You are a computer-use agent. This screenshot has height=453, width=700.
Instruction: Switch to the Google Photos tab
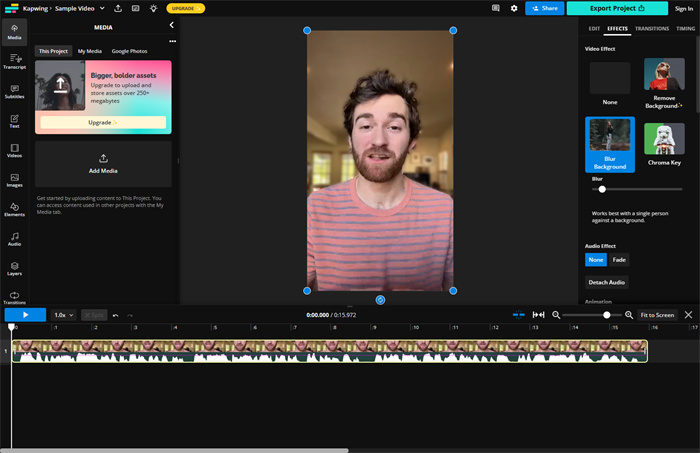(x=128, y=50)
